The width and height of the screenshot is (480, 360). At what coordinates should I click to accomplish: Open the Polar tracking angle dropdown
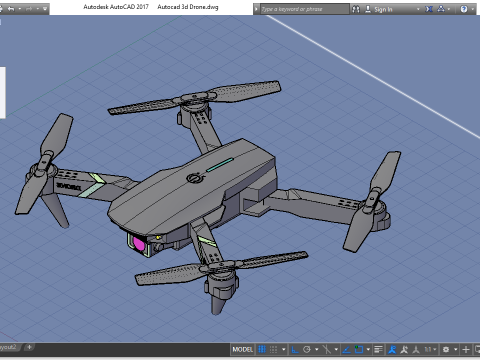click(316, 349)
